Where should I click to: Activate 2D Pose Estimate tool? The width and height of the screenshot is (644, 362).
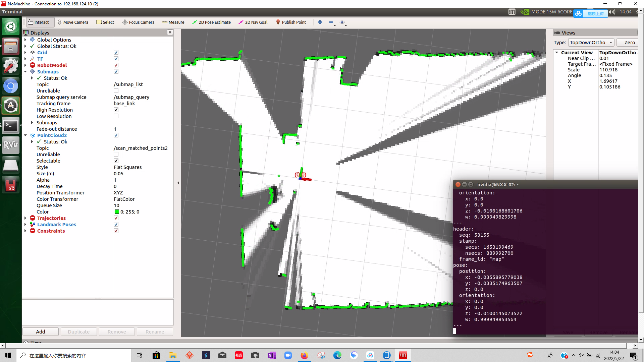coord(212,22)
